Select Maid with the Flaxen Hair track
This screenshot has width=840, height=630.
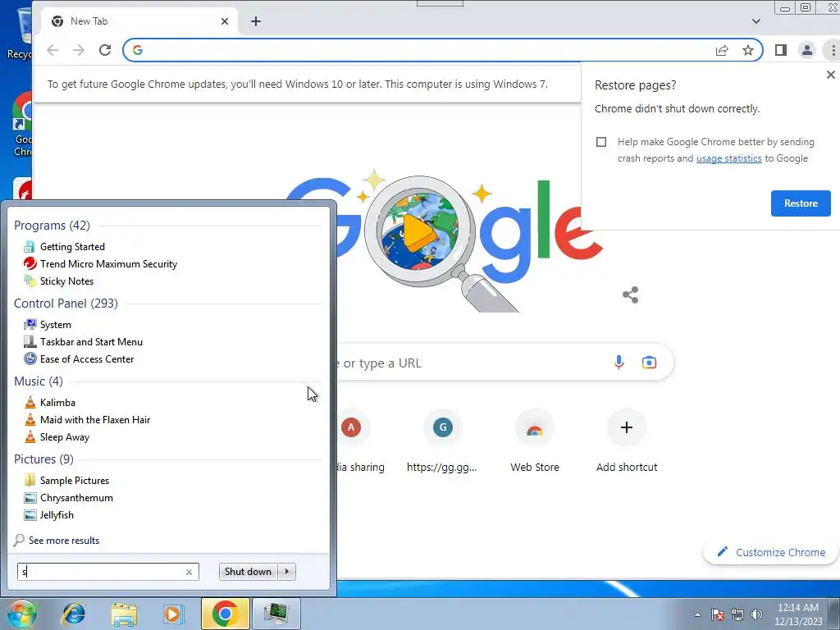87,420
